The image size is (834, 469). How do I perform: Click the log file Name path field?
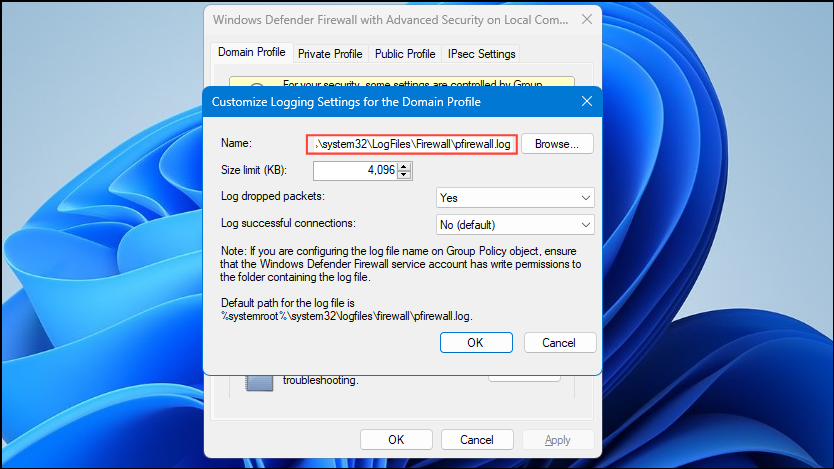pyautogui.click(x=412, y=144)
